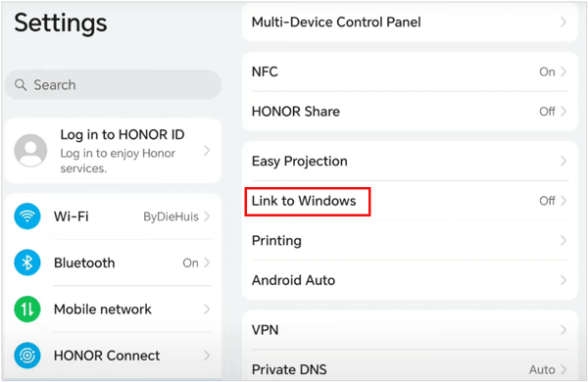Screen dimensions: 588x382
Task: Click the Mobile network icon
Action: 27,310
